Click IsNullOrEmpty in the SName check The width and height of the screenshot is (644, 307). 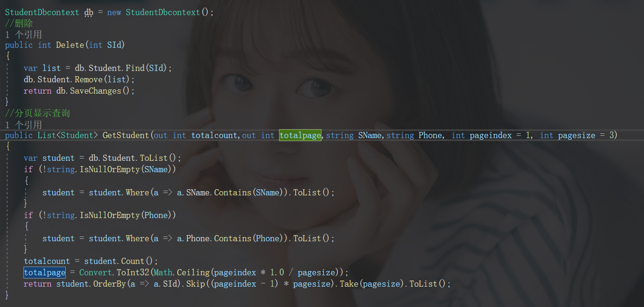(110, 169)
